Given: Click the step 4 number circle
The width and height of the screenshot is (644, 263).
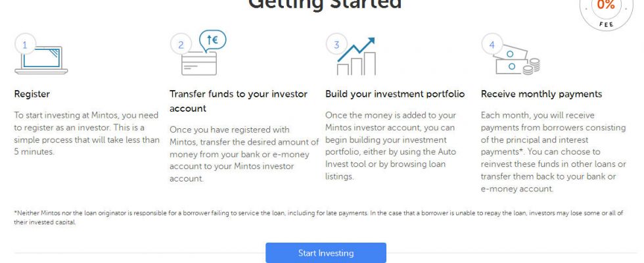Looking at the screenshot, I should (492, 45).
